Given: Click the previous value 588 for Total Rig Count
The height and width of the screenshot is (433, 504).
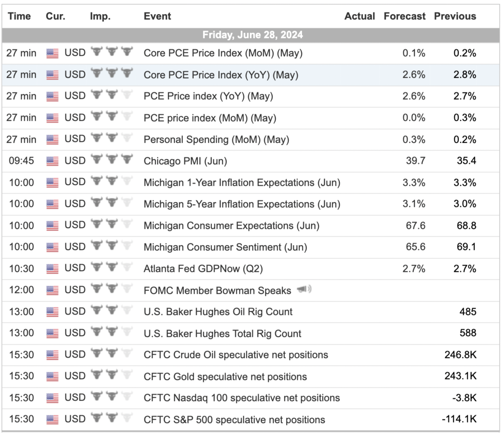Looking at the screenshot, I should coord(468,333).
